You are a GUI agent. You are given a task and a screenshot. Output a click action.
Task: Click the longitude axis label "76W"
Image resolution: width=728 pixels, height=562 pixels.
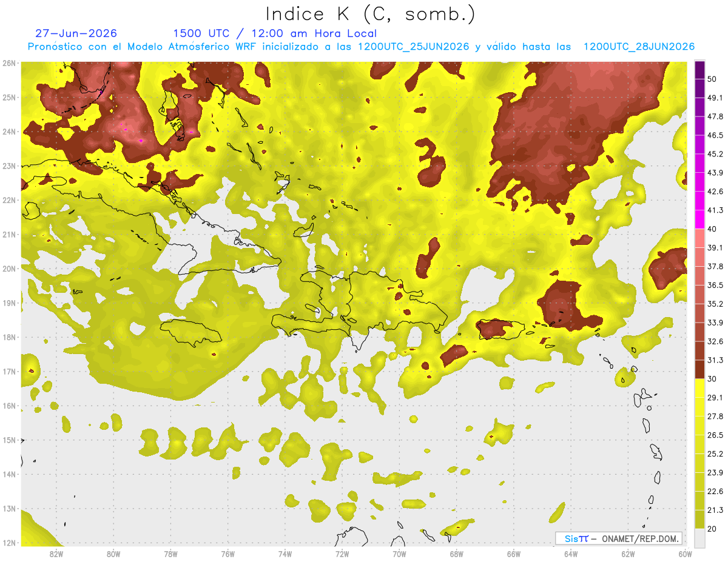coord(227,554)
